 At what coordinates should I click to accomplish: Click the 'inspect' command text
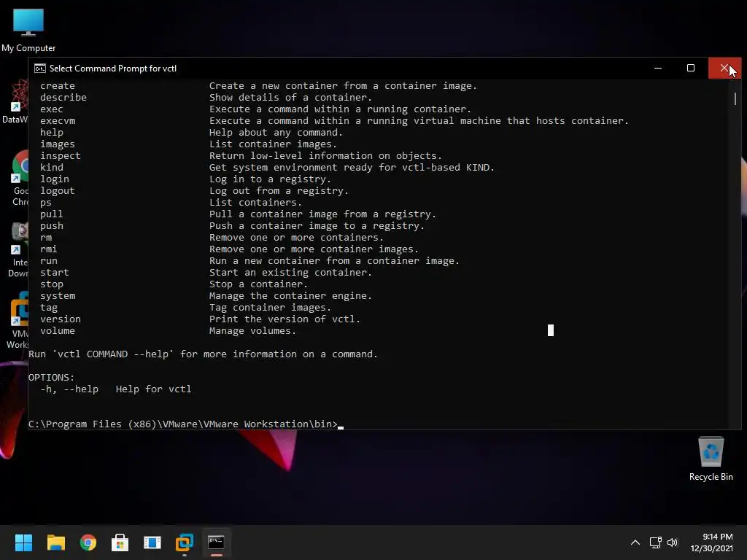click(x=61, y=156)
